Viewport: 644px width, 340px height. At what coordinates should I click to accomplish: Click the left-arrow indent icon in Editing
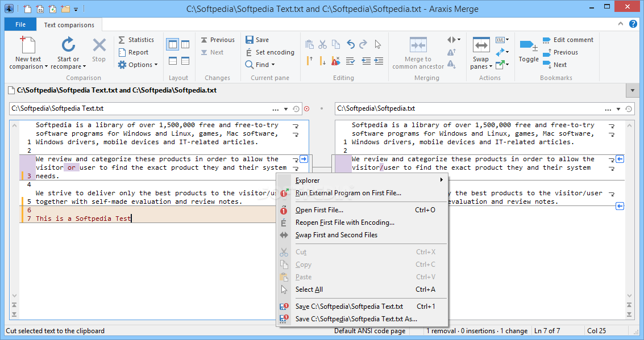tap(365, 61)
